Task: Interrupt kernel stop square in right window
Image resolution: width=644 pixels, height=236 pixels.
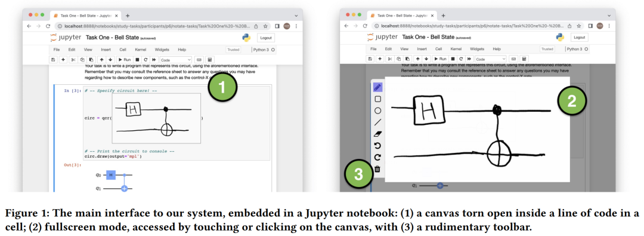Action: tap(454, 59)
